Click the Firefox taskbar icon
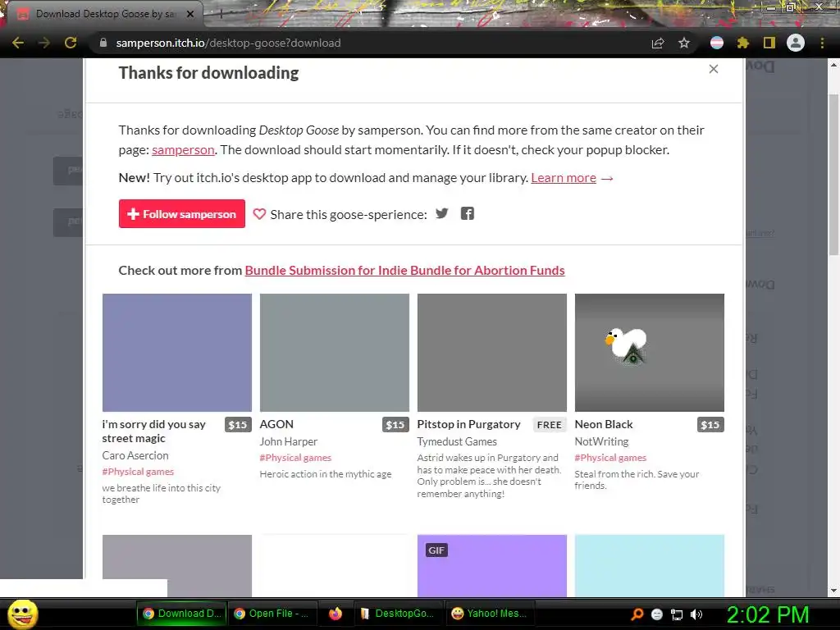 pos(336,614)
